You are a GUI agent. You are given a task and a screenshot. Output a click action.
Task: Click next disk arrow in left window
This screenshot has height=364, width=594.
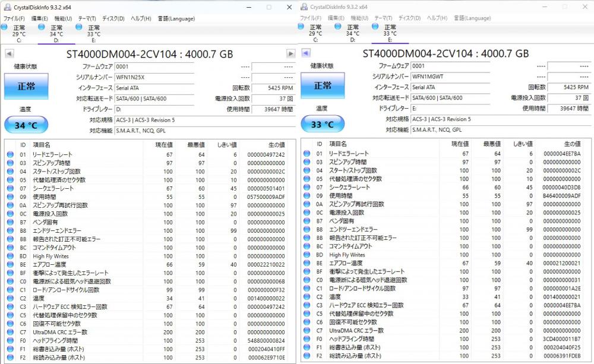coord(290,54)
